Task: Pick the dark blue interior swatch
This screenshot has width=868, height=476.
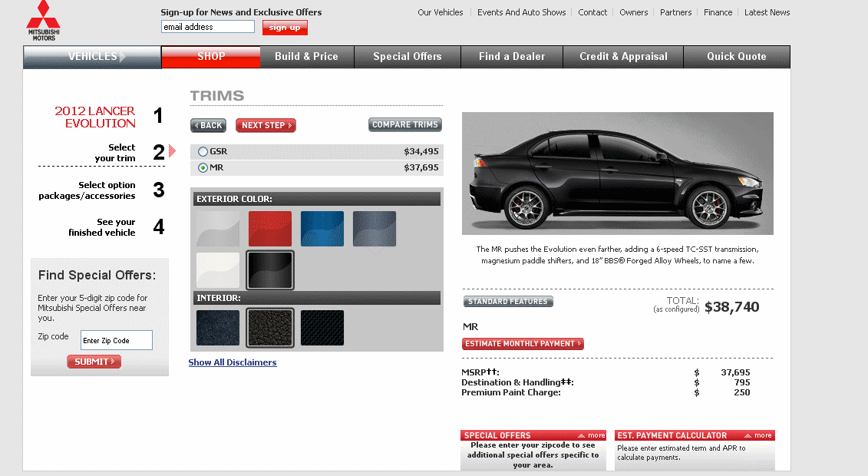Action: coord(218,328)
